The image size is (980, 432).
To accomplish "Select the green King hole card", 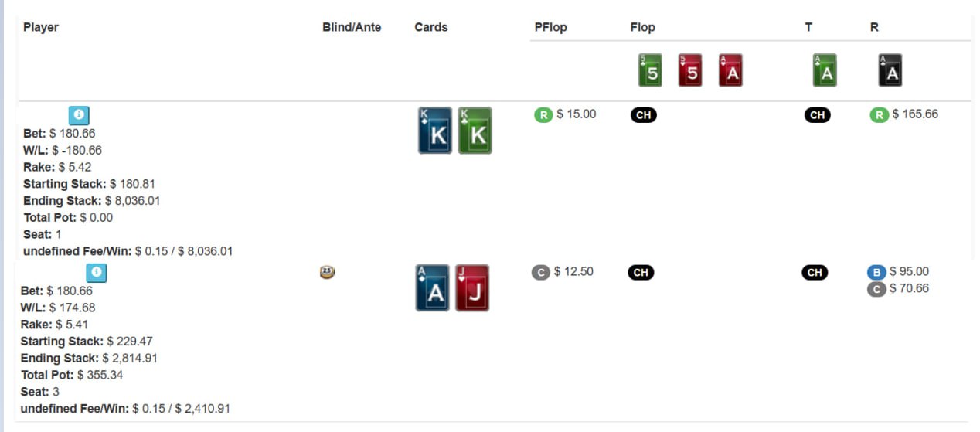I will [x=475, y=131].
